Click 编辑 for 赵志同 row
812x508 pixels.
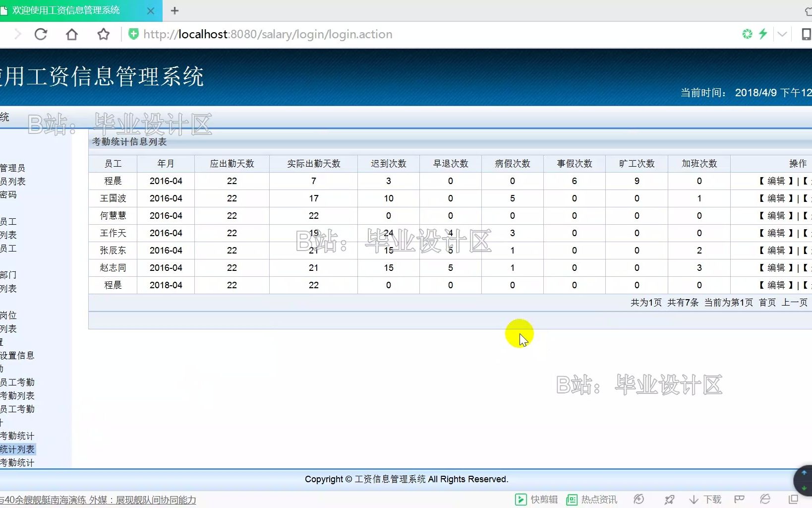pyautogui.click(x=776, y=268)
